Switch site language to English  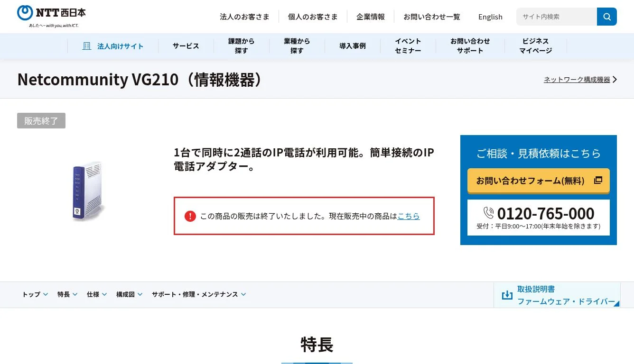490,17
